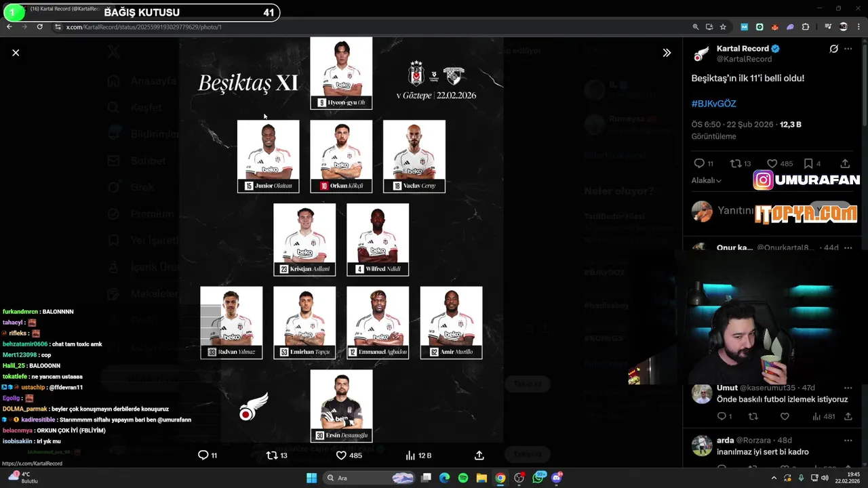Open the view count 12,3 B Görüntüleme
The height and width of the screenshot is (488, 868).
(x=746, y=130)
